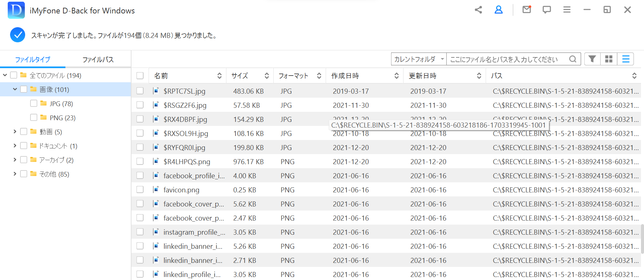Viewport: 644px width, 280px height.
Task: Switch to the ファイルパス tab
Action: pyautogui.click(x=98, y=59)
